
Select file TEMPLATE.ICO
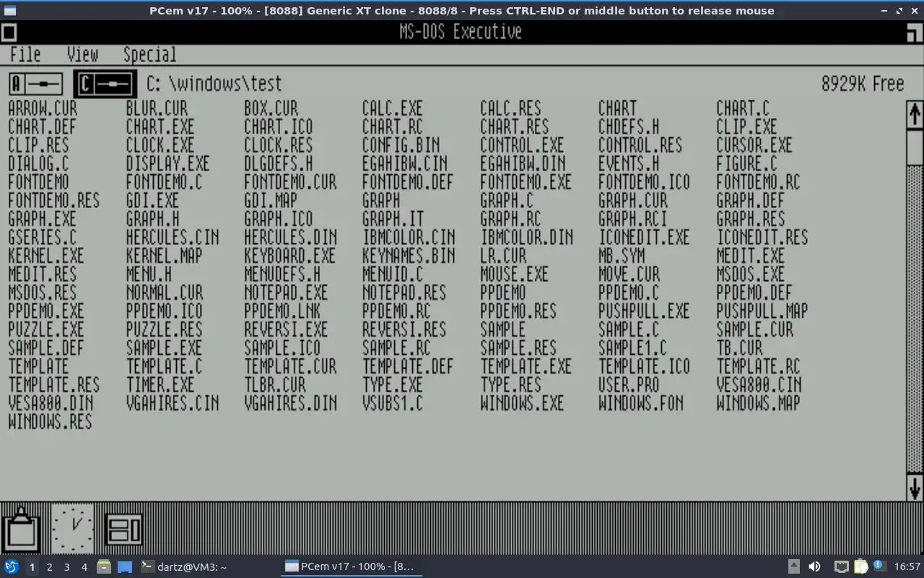pos(644,366)
